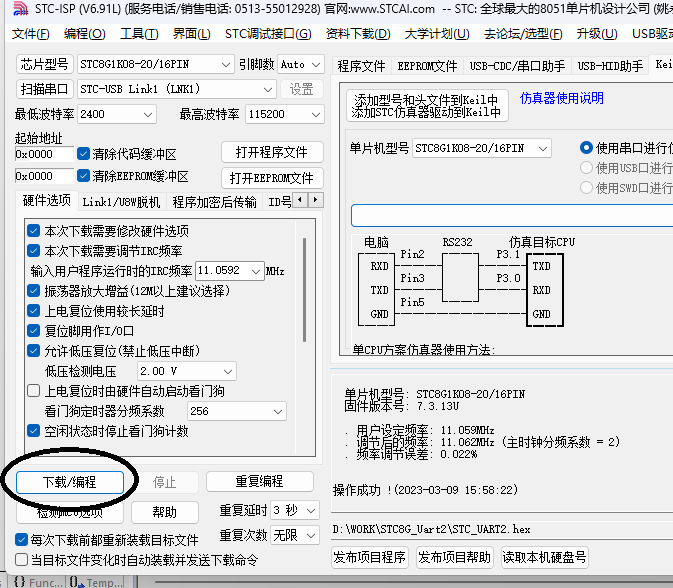Toggle 空闲状态时停止看门狗计数 checkbox
Screen dimensions: 673x588
click(x=33, y=430)
